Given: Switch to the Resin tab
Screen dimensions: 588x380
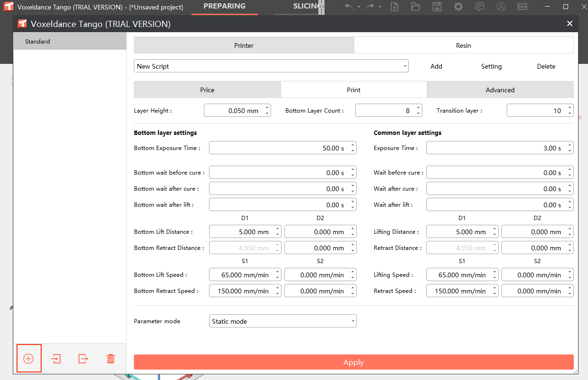Looking at the screenshot, I should click(464, 45).
